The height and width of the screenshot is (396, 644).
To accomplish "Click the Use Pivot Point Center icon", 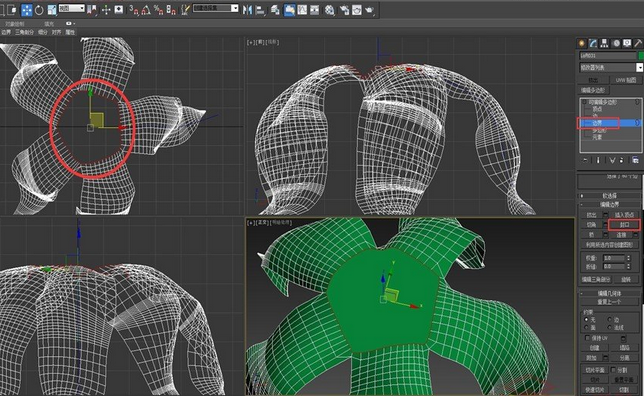I will point(92,10).
